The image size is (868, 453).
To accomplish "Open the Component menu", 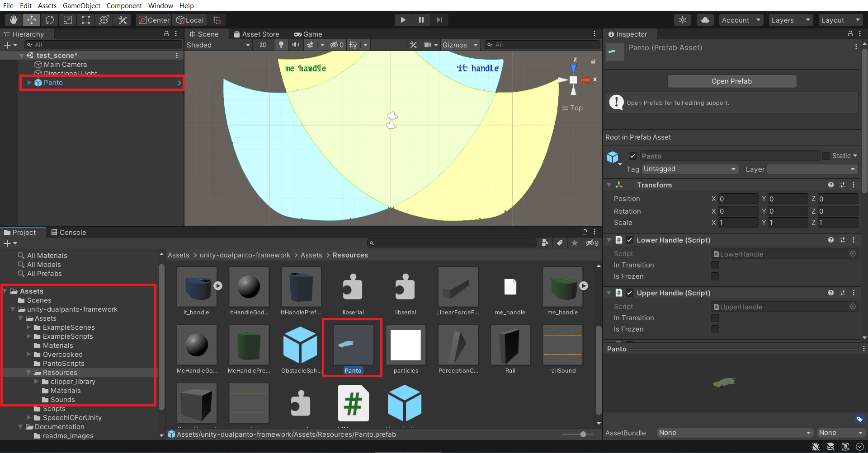I will [124, 5].
